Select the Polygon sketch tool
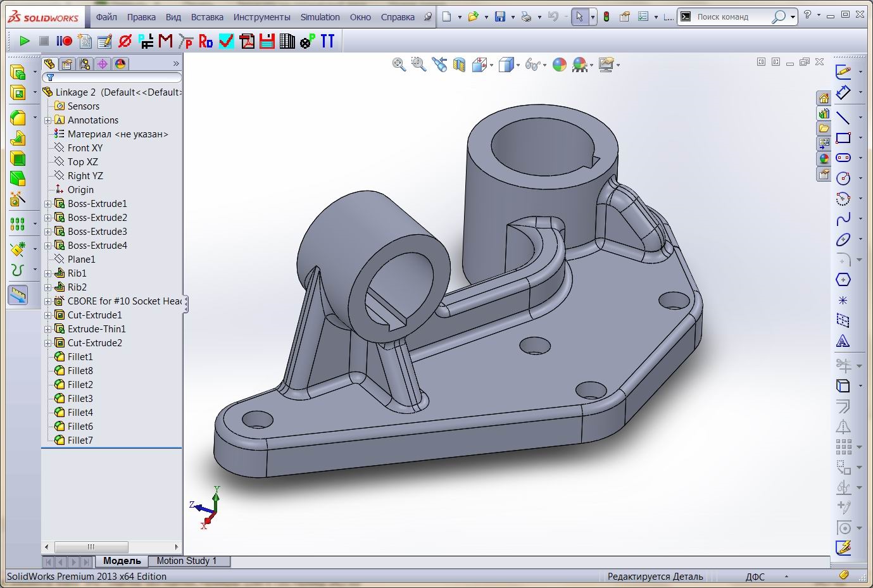 (x=843, y=280)
